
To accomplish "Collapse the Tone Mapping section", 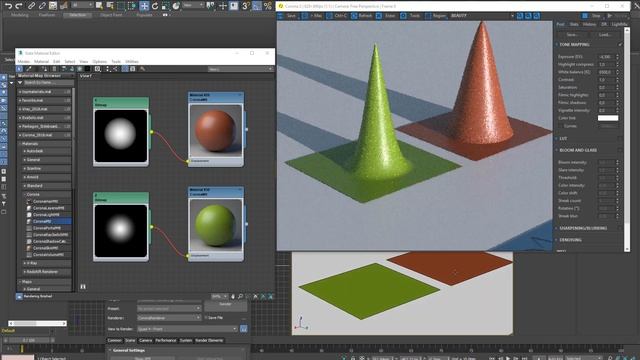I will pyautogui.click(x=557, y=44).
